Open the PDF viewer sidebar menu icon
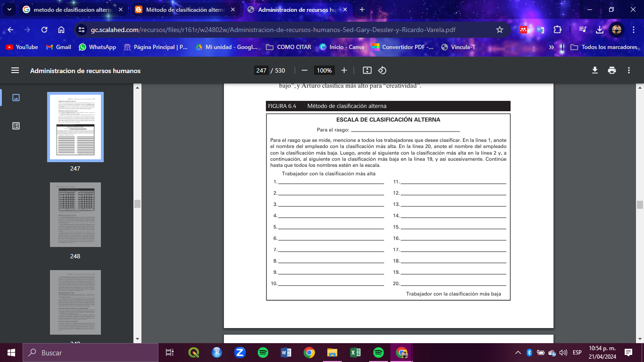The width and height of the screenshot is (644, 362). point(15,70)
